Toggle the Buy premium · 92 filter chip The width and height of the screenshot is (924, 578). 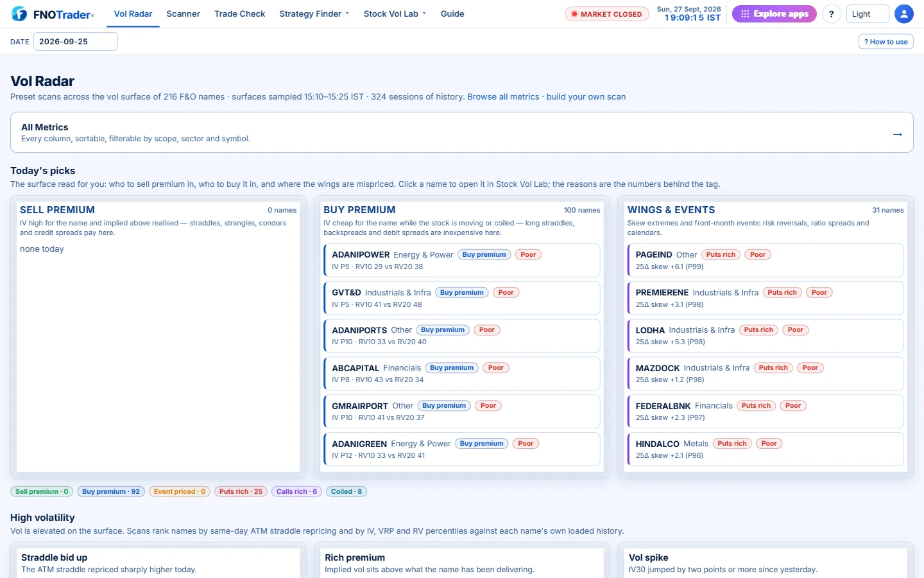click(111, 491)
